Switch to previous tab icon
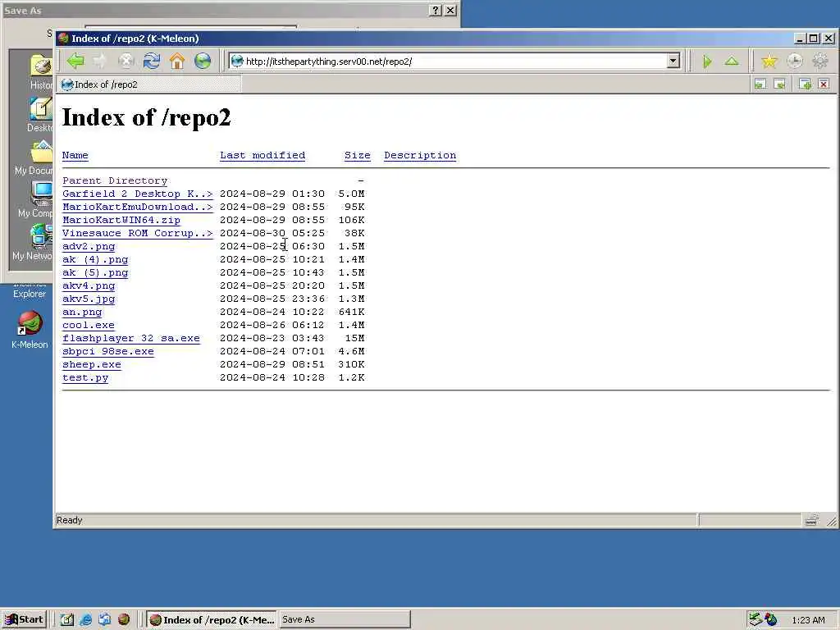Image resolution: width=840 pixels, height=630 pixels. tap(760, 84)
